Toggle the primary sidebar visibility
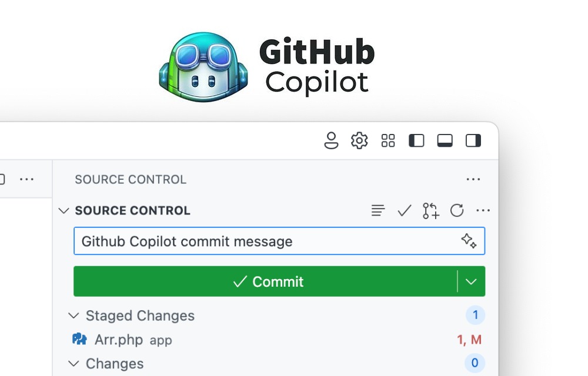This screenshot has width=588, height=376. coord(416,140)
